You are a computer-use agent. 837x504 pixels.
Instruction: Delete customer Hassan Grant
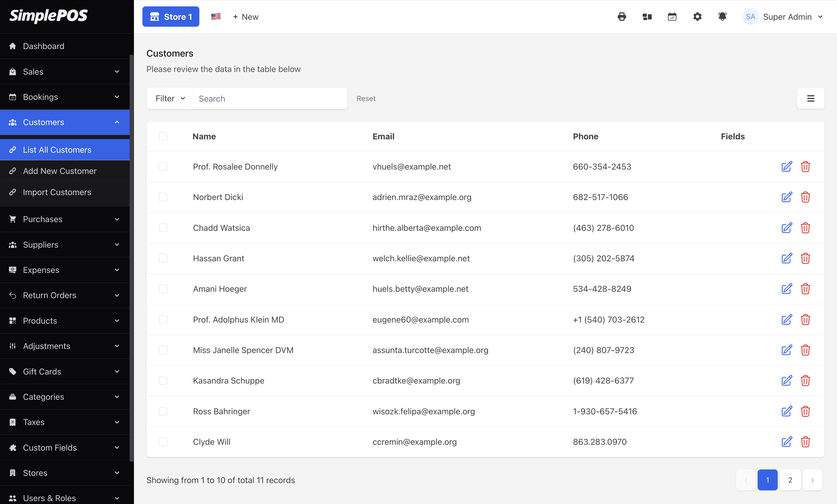(x=805, y=258)
